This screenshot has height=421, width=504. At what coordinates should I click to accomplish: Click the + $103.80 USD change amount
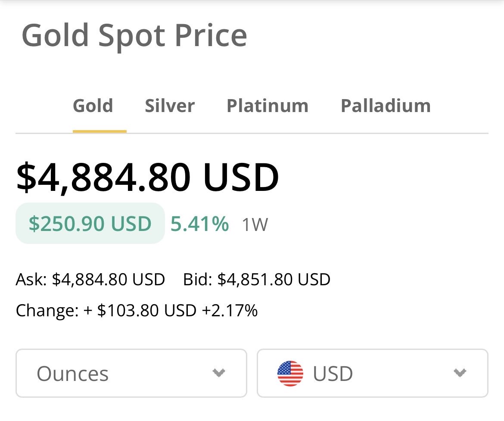point(140,310)
